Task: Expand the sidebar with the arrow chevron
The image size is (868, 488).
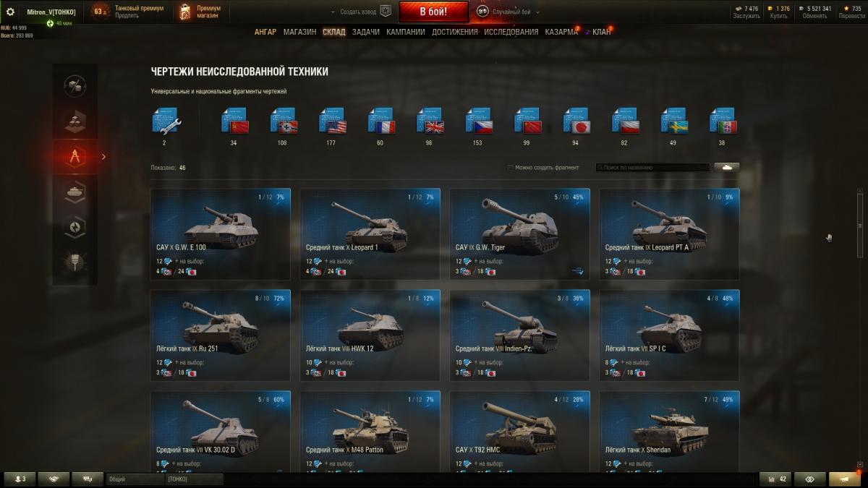Action: [x=103, y=156]
